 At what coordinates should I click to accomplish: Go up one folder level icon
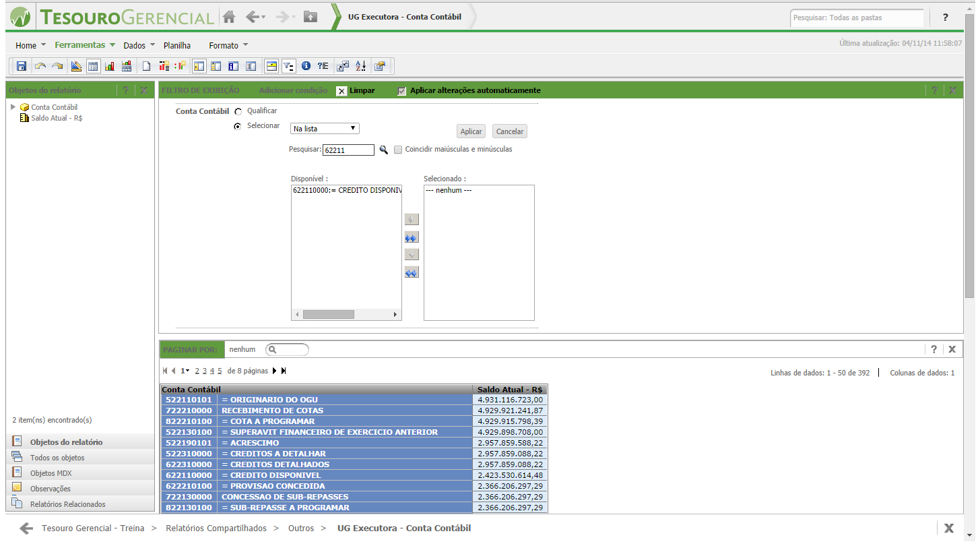coord(310,17)
